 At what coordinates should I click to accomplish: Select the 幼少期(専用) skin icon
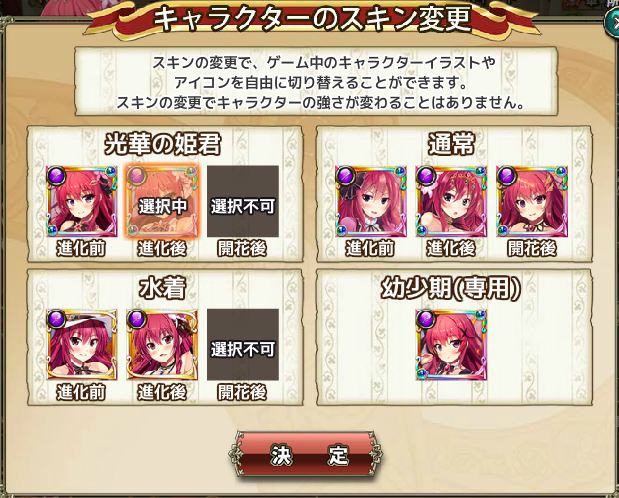click(x=451, y=345)
